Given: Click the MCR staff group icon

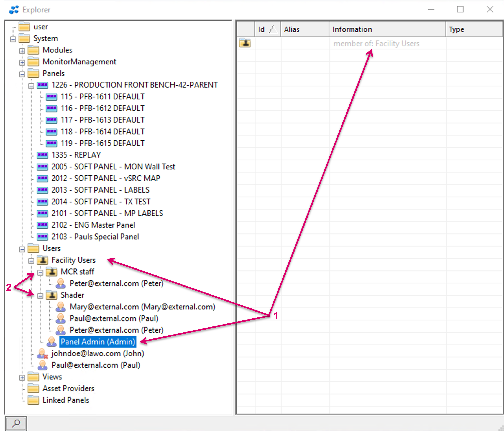Looking at the screenshot, I should [x=52, y=272].
